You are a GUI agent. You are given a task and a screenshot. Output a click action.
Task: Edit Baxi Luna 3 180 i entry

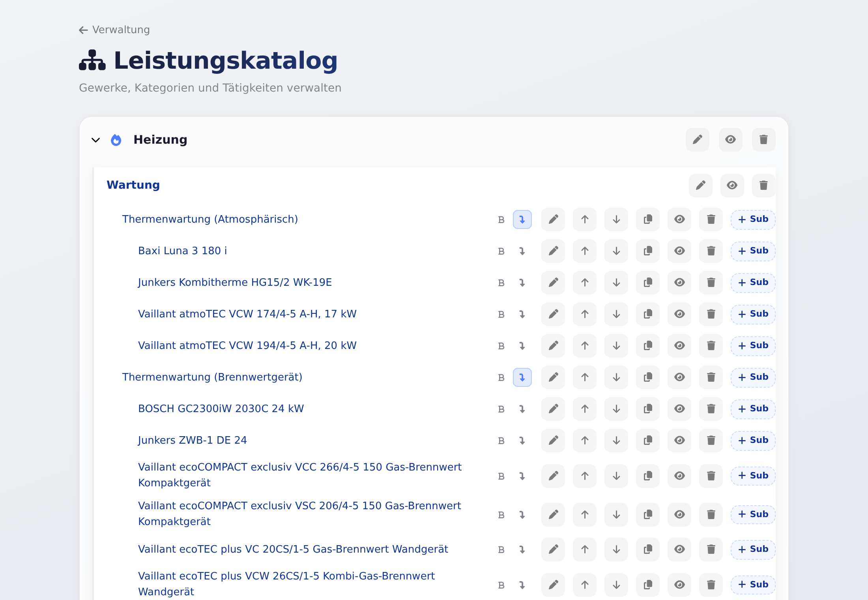tap(553, 251)
